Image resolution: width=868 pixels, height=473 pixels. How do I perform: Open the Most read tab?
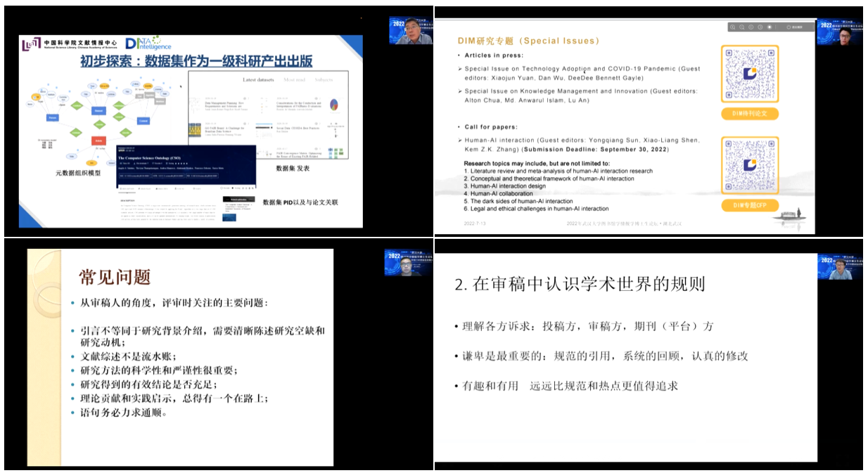tap(294, 79)
